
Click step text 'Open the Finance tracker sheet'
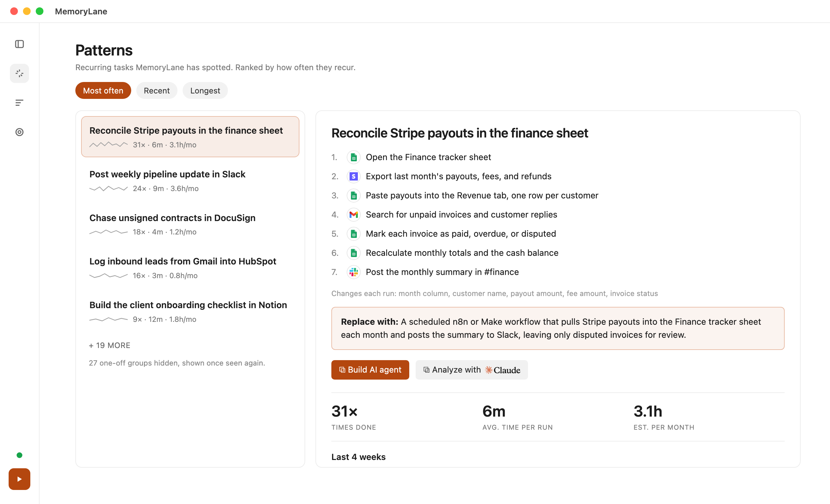[x=428, y=157]
